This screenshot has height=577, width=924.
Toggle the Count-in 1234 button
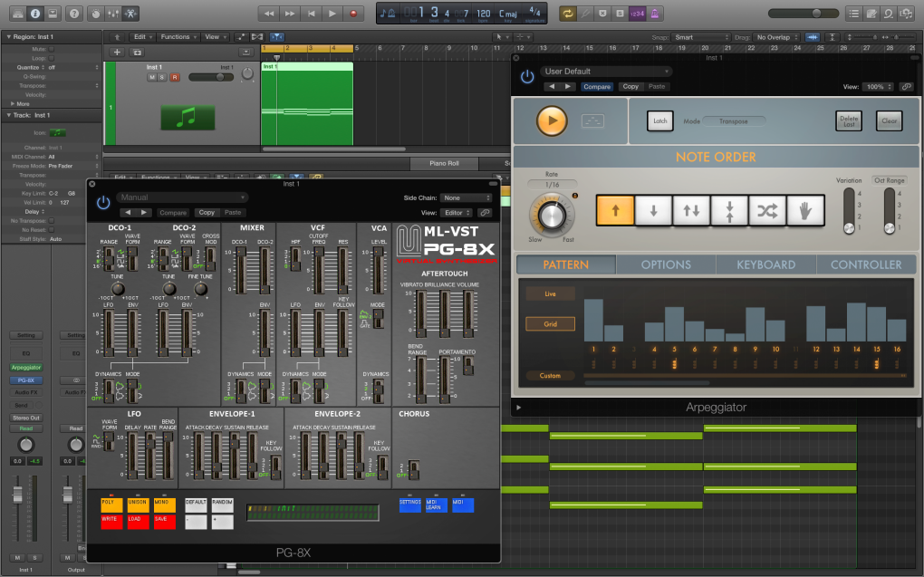pyautogui.click(x=637, y=13)
